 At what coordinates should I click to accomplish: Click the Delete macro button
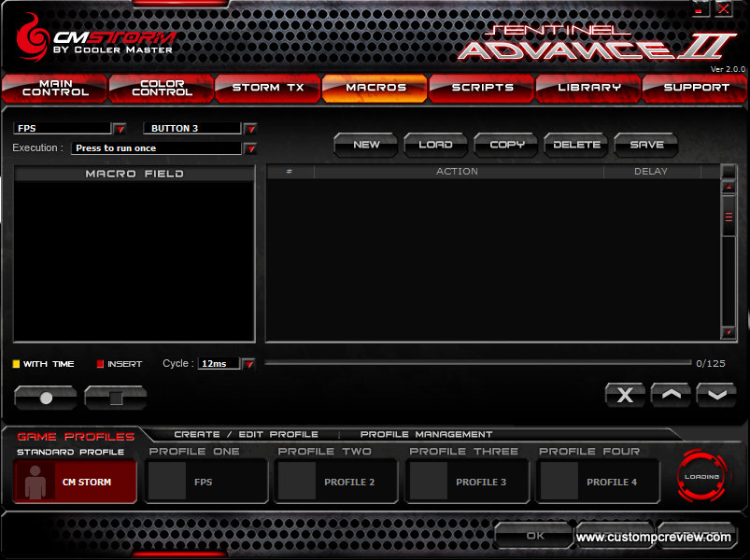pos(576,145)
